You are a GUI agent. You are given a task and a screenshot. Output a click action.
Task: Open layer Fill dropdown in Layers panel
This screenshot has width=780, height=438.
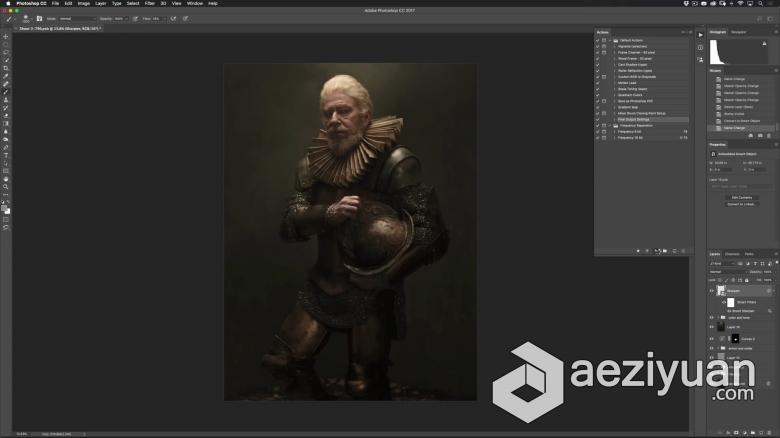pyautogui.click(x=769, y=280)
